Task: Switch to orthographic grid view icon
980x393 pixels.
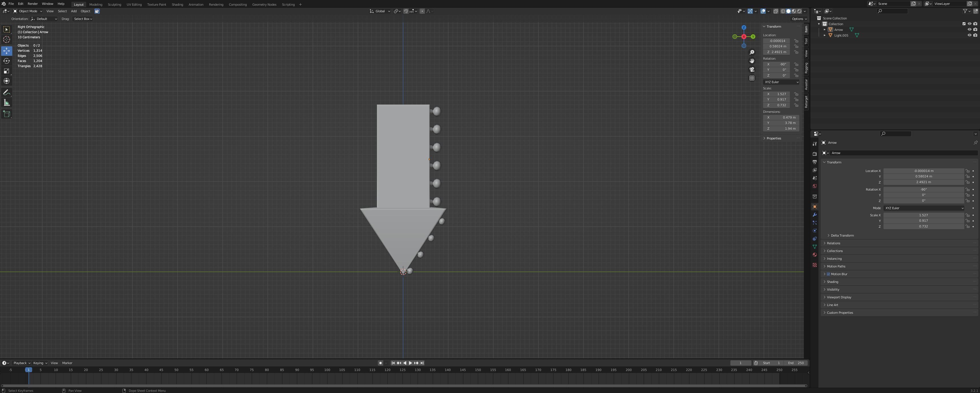Action: [752, 78]
